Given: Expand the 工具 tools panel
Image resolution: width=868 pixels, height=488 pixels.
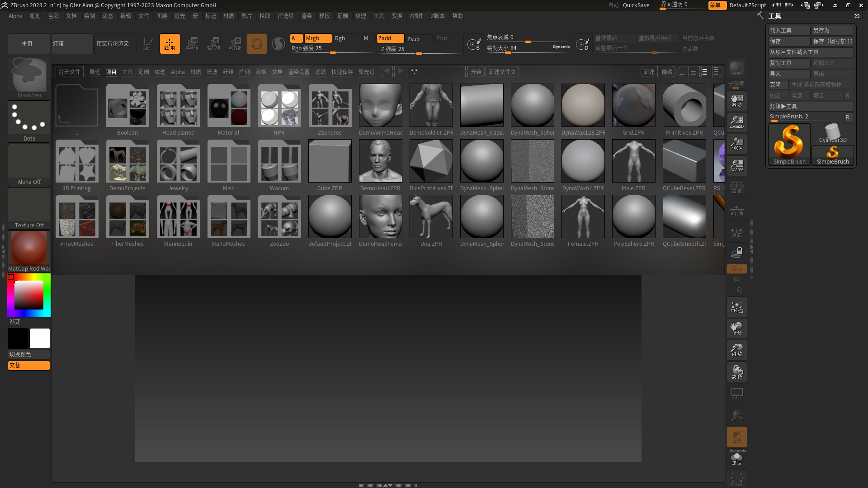Looking at the screenshot, I should click(775, 16).
